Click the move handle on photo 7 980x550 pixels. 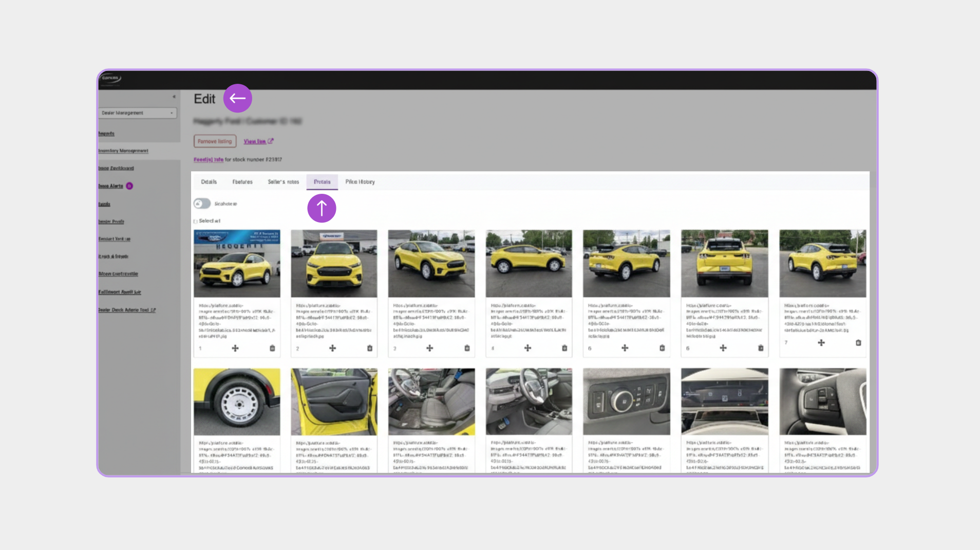[821, 343]
